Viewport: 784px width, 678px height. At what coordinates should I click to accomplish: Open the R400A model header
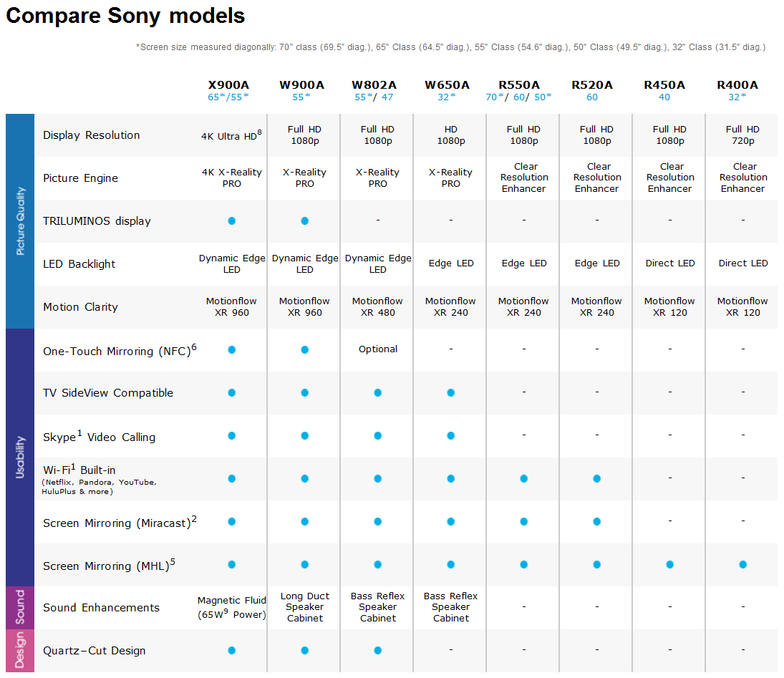click(737, 85)
